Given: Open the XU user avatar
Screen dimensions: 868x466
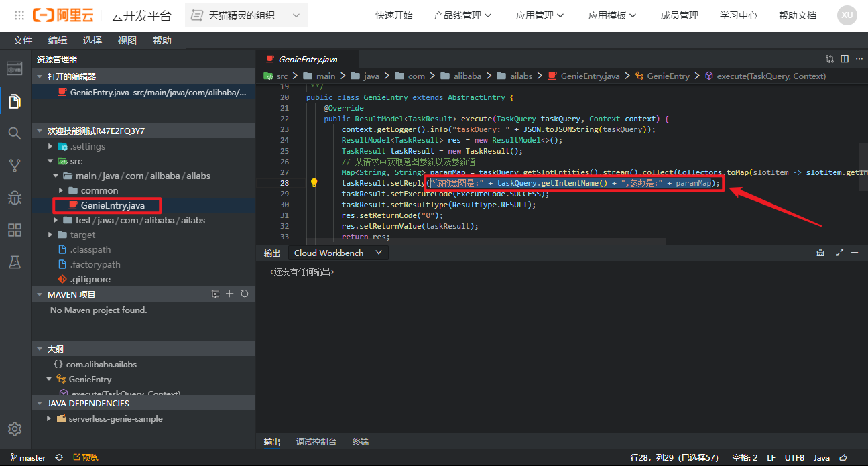Looking at the screenshot, I should tap(847, 15).
